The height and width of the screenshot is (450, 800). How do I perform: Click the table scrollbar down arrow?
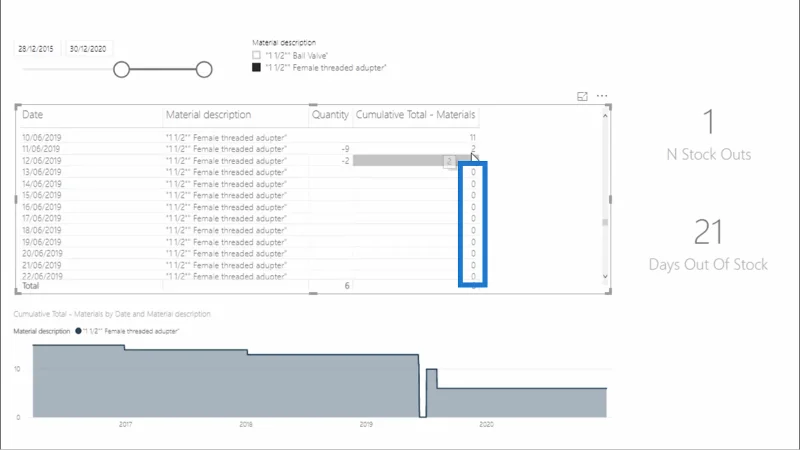click(x=605, y=277)
